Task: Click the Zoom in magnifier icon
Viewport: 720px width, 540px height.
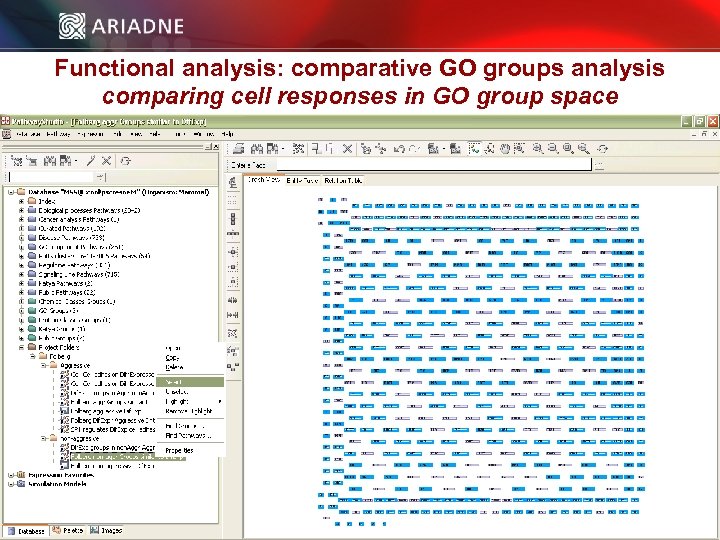Action: point(538,148)
